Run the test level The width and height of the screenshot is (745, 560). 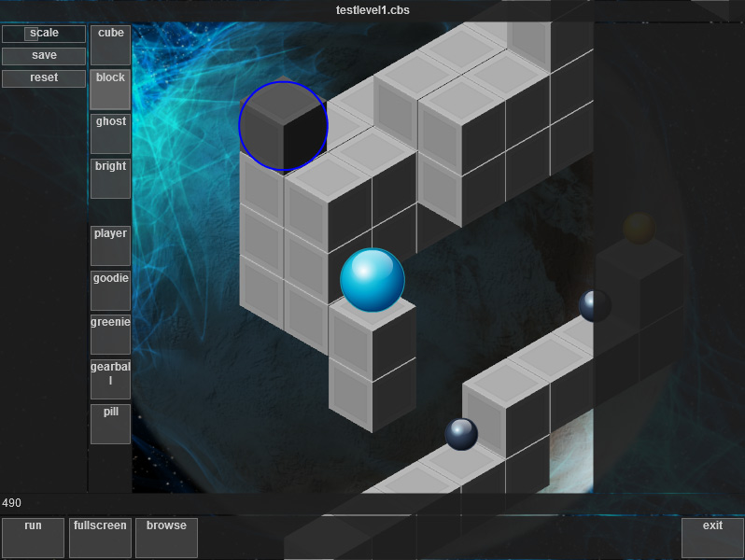coord(33,537)
